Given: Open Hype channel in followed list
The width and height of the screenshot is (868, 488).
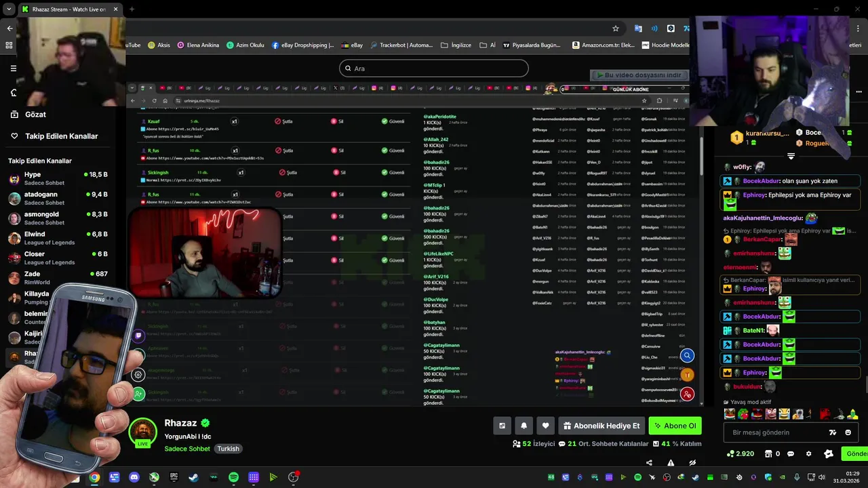Looking at the screenshot, I should coord(58,178).
